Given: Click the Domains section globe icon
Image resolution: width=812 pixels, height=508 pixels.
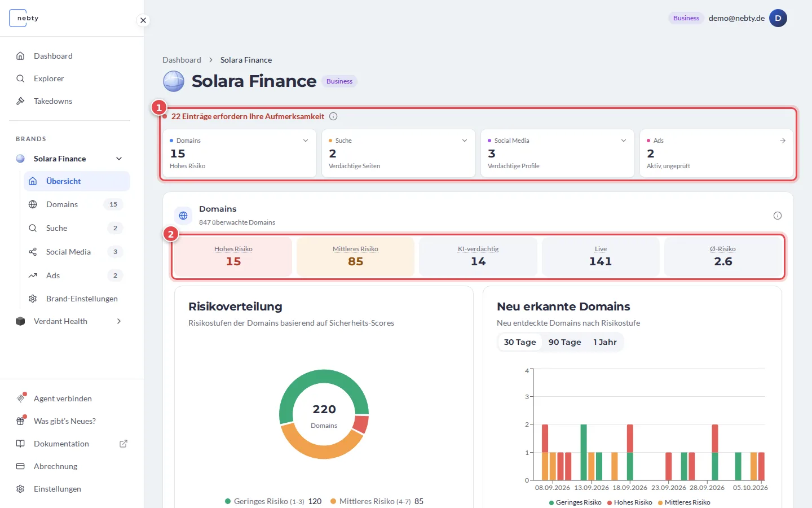Looking at the screenshot, I should point(183,215).
